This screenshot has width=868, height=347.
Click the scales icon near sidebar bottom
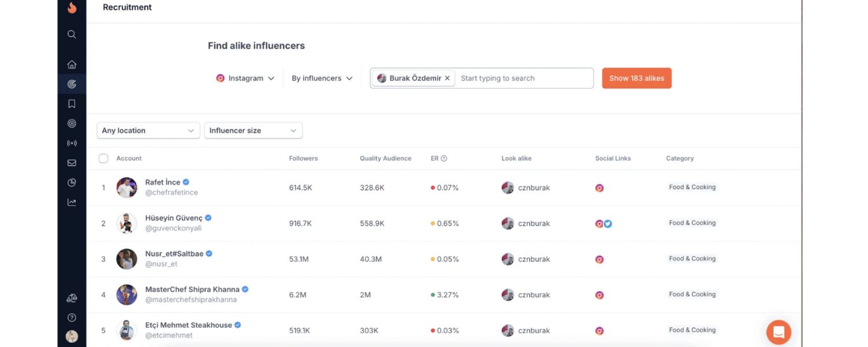[71, 297]
